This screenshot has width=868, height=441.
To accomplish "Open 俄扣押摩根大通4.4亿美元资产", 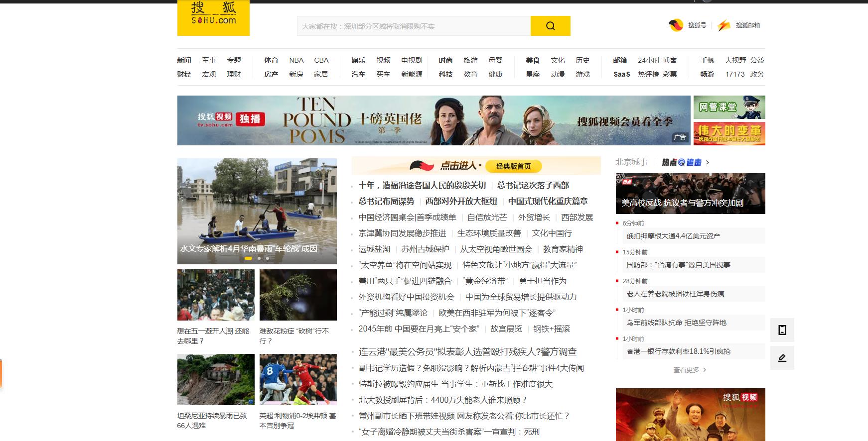I will pos(673,236).
